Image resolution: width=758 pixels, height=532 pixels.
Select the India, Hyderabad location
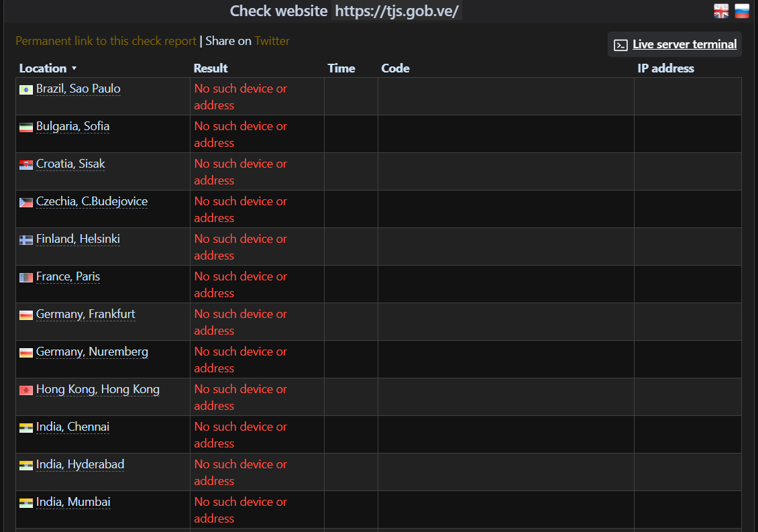[x=80, y=466]
